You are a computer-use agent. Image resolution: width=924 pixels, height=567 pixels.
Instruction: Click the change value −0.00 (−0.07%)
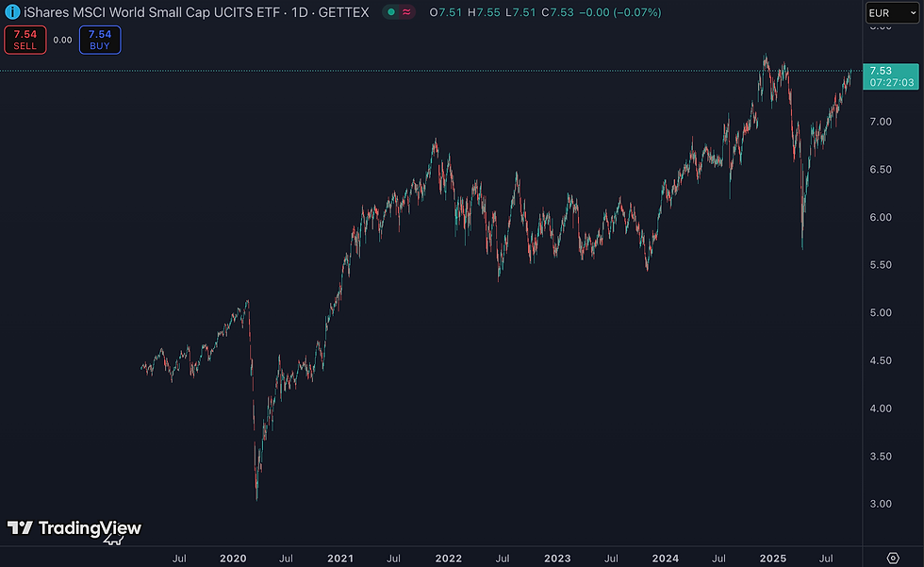click(x=620, y=12)
